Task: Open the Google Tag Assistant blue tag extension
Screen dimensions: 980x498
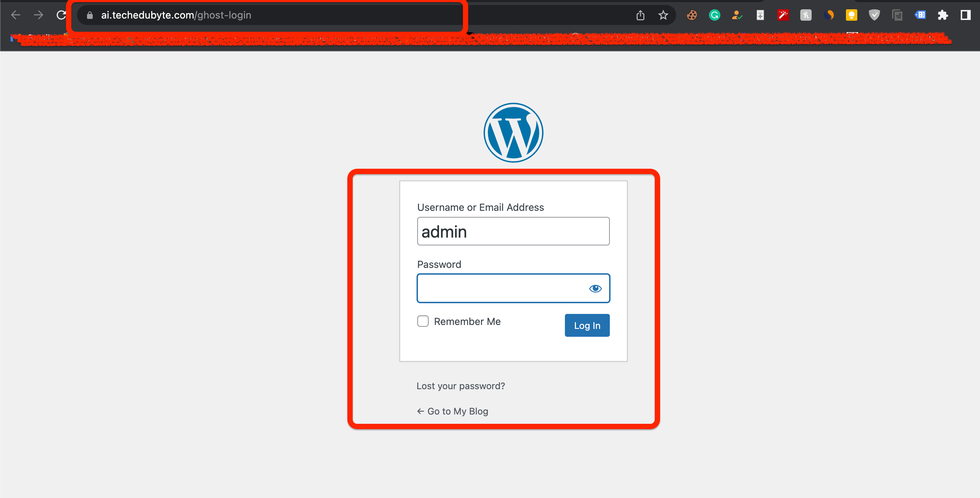Action: pyautogui.click(x=920, y=15)
